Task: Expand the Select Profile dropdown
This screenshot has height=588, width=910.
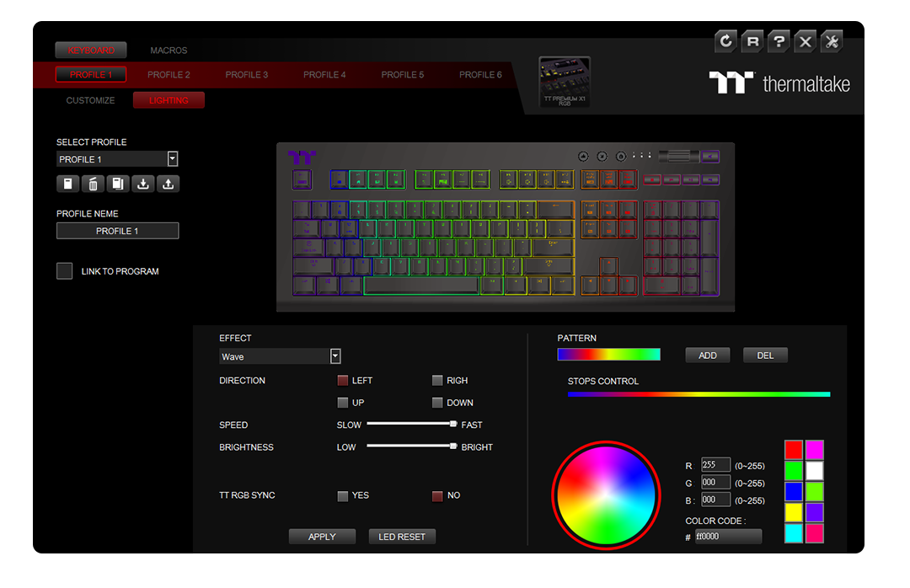Action: click(173, 158)
